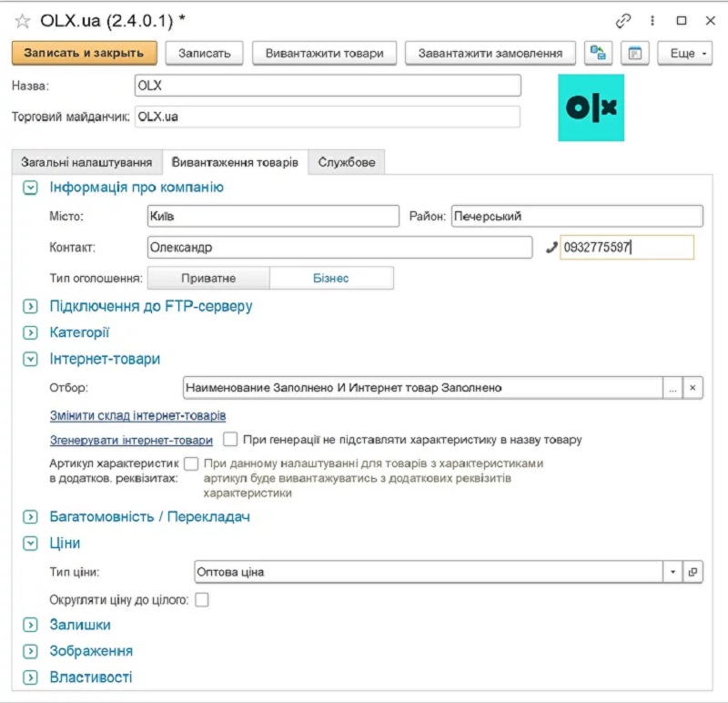The height and width of the screenshot is (703, 728).
Task: Open the selected Тип ціни record
Action: pyautogui.click(x=693, y=572)
